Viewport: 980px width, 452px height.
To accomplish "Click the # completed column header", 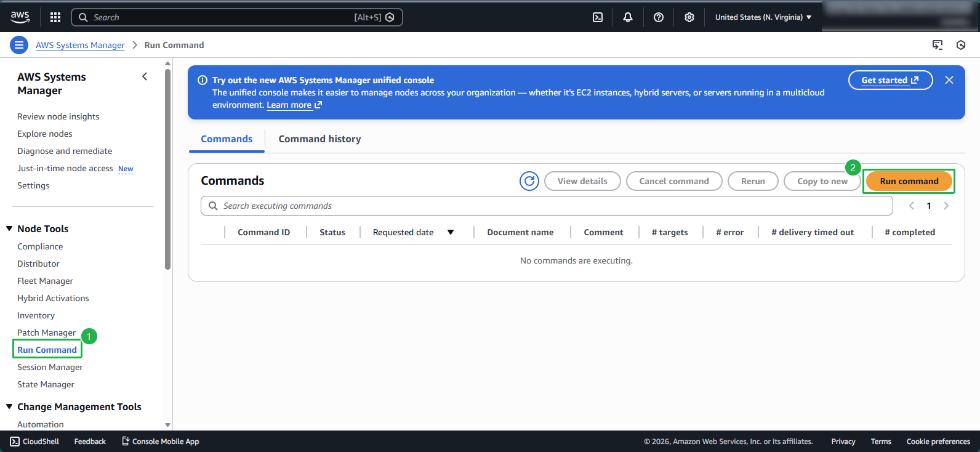I will click(910, 232).
